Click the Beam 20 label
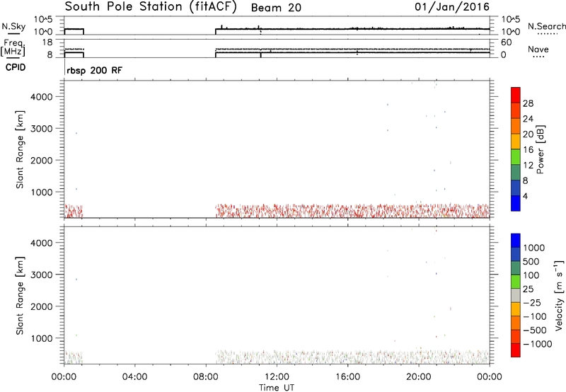566x392 pixels. click(x=276, y=8)
